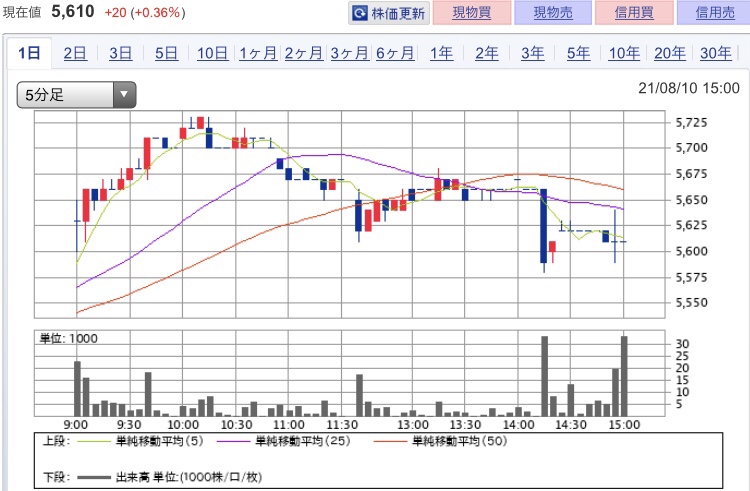
Task: Click the tall volume bar at 15:00
Action: click(624, 376)
